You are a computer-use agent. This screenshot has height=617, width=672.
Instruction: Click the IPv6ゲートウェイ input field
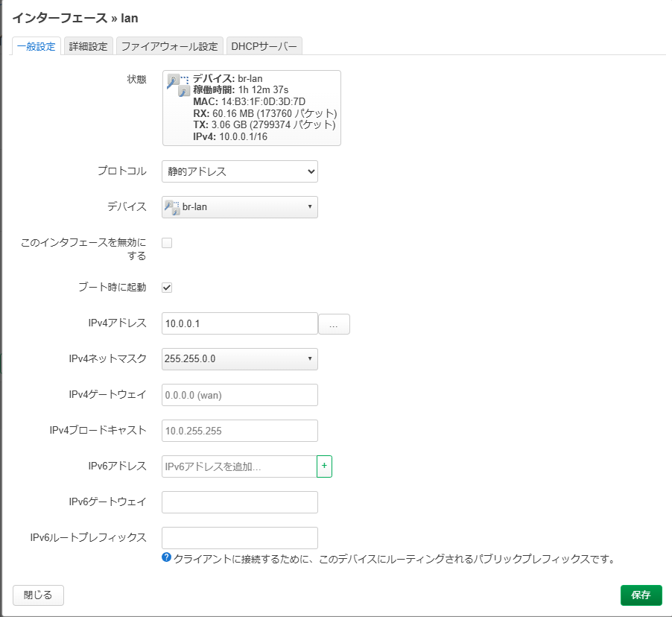pos(240,502)
